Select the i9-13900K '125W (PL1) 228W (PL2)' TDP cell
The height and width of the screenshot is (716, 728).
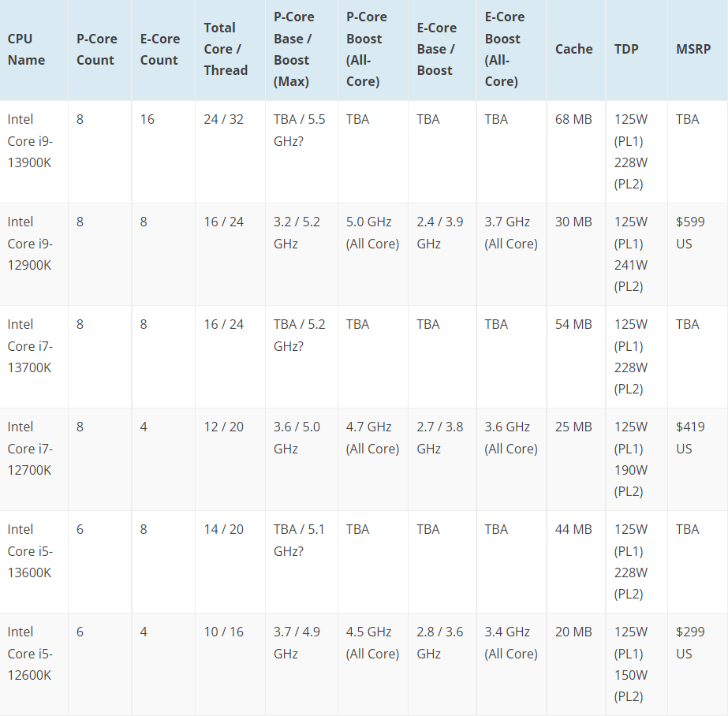pyautogui.click(x=631, y=151)
